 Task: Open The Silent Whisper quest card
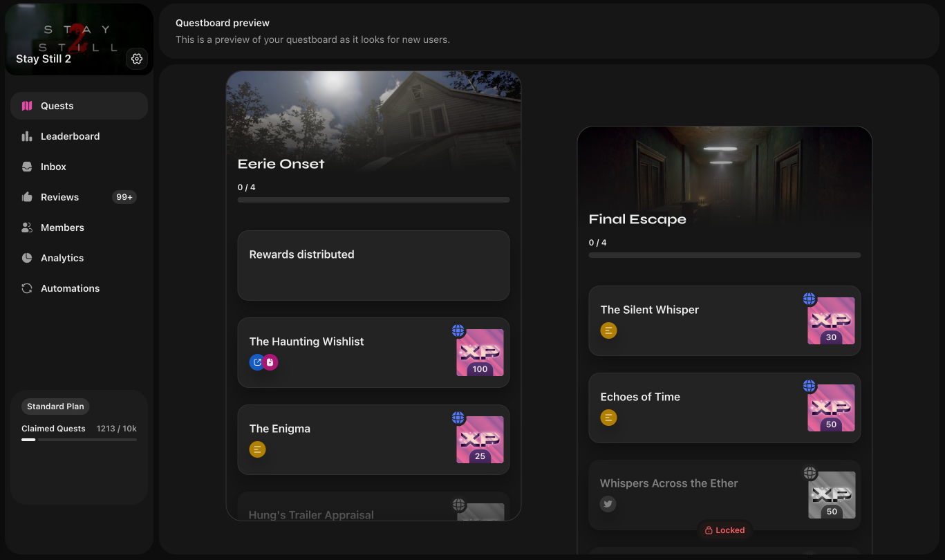point(724,321)
